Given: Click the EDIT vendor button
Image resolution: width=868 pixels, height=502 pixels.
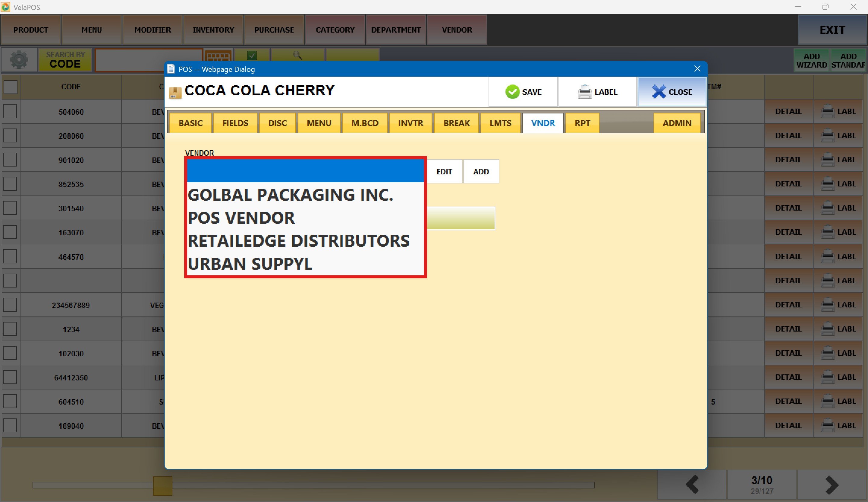Looking at the screenshot, I should [x=444, y=171].
